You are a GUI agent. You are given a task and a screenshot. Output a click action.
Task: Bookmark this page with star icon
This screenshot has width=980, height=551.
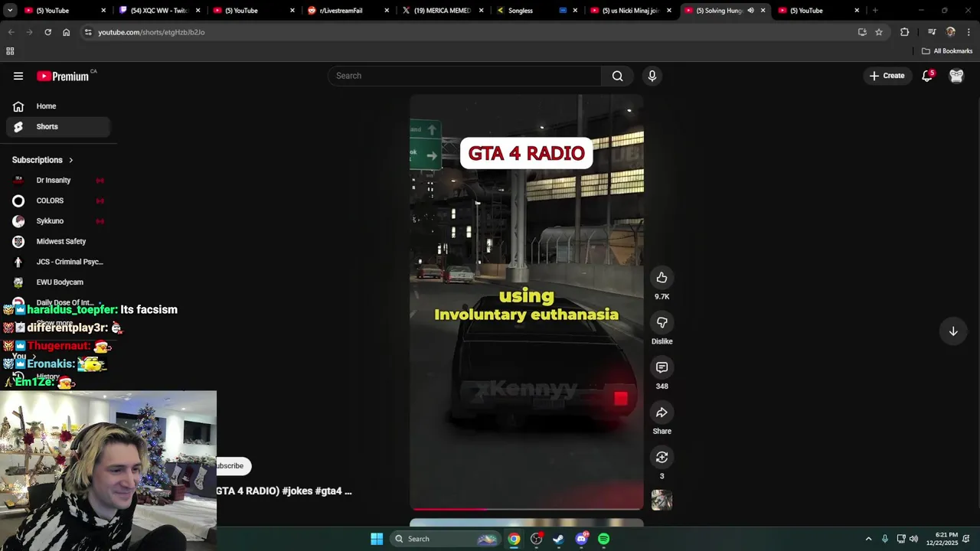click(x=879, y=32)
